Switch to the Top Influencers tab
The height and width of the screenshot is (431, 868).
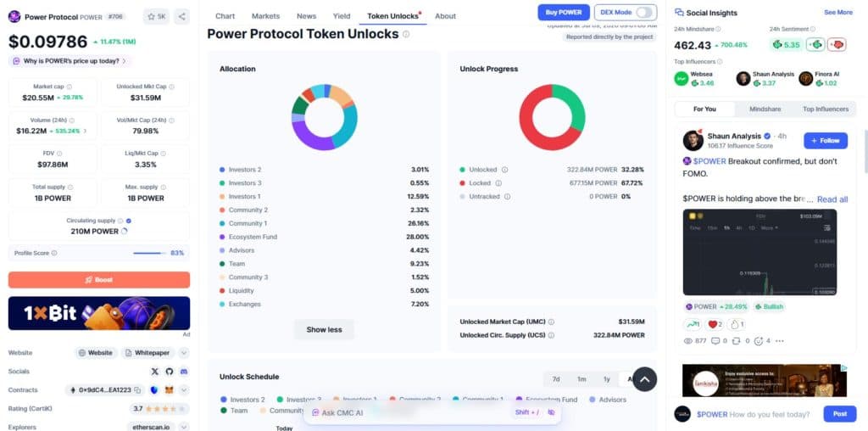coord(826,109)
